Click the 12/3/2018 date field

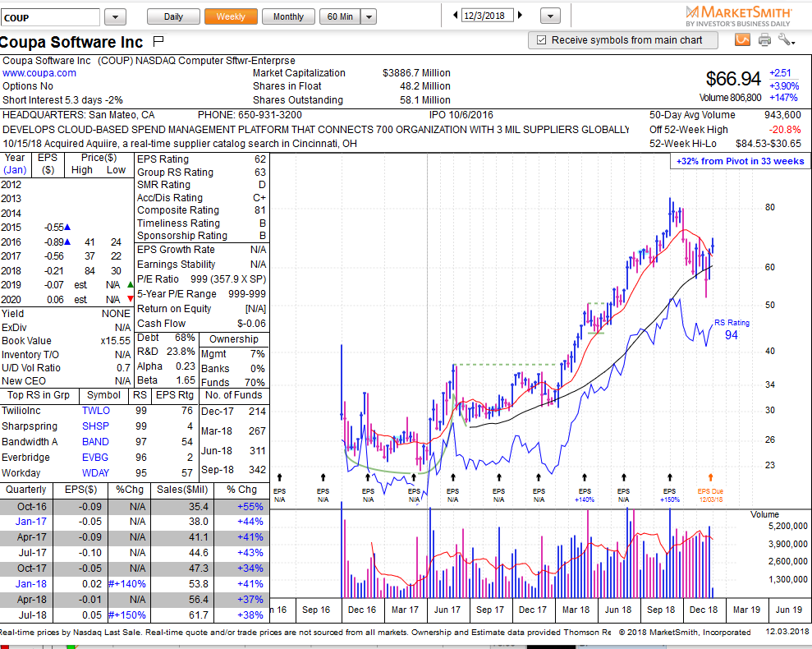(488, 16)
